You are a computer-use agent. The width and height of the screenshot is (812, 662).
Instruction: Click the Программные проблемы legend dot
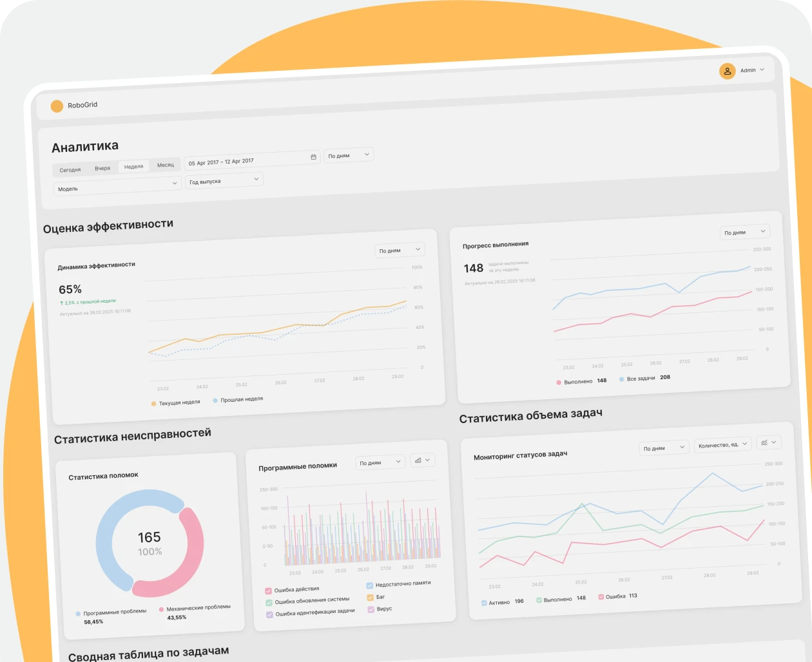pos(78,614)
